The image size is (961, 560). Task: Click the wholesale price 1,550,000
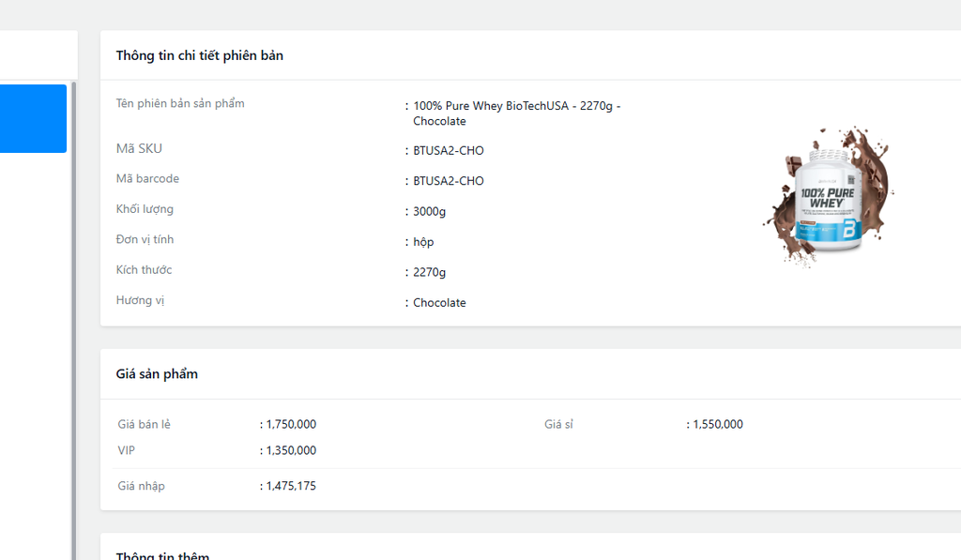tap(718, 424)
